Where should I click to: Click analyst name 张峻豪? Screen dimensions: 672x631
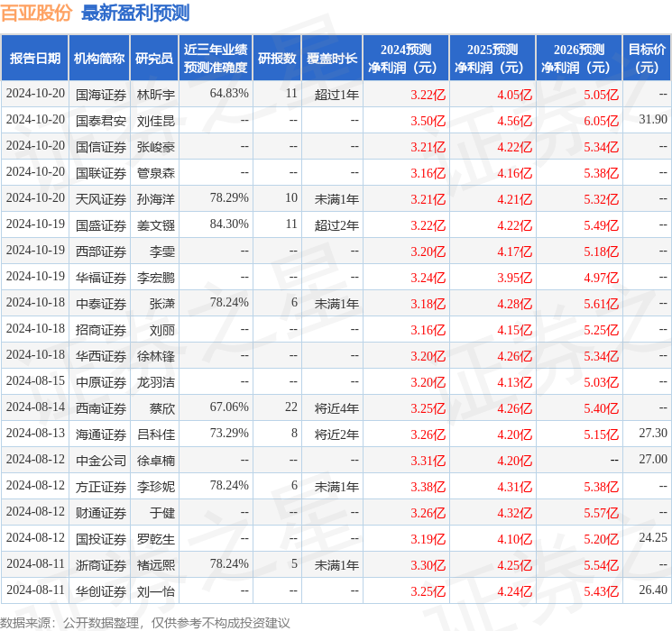[x=155, y=147]
